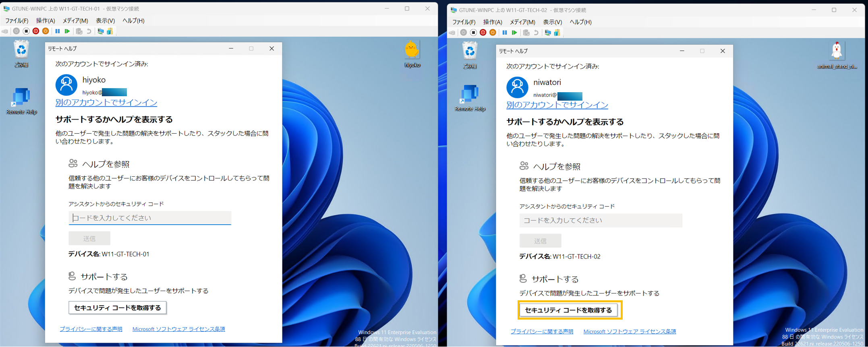Open Microsoft ソフトウェア ライセンス条項 link on TECH-01
The height and width of the screenshot is (347, 868).
tap(179, 329)
